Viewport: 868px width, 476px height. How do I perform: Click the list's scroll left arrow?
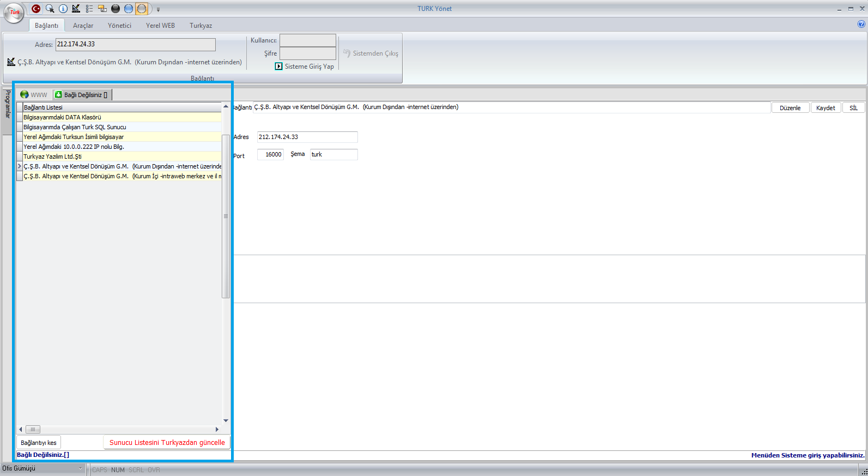click(21, 429)
